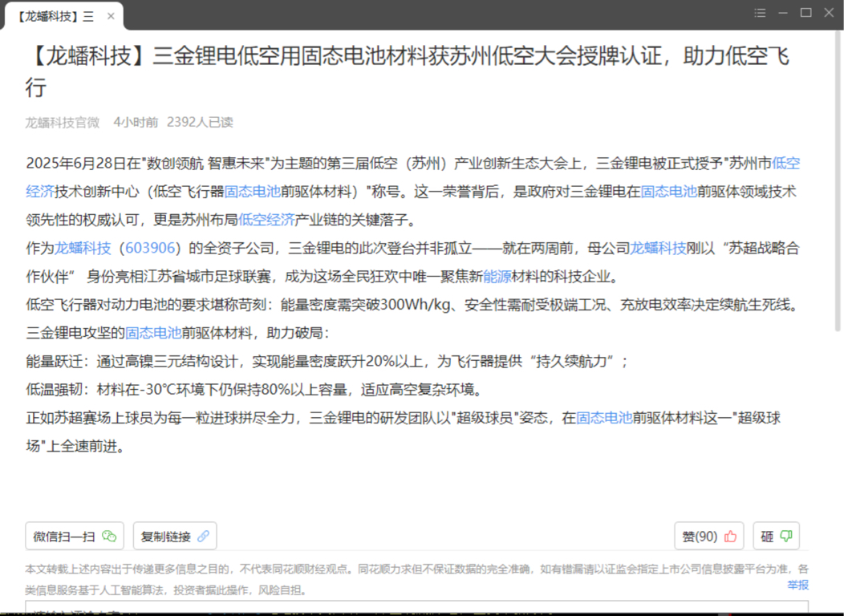Click the 龙蟠科技 link after 作为
844x616 pixels.
pyautogui.click(x=83, y=248)
